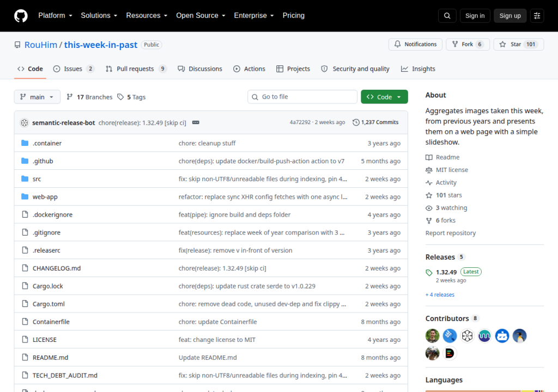Switch to the Discussions tab
The width and height of the screenshot is (558, 392).
200,69
